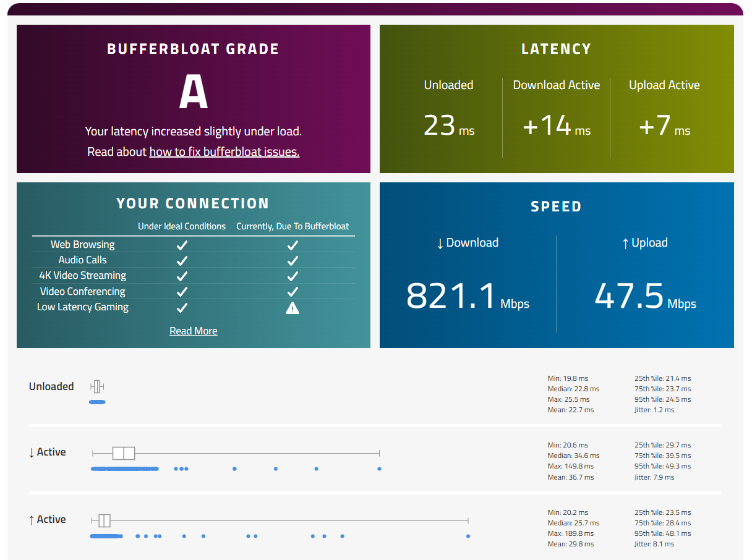Select download Active Median: 34.6 ms
Image resolution: width=752 pixels, height=560 pixels.
(x=573, y=456)
